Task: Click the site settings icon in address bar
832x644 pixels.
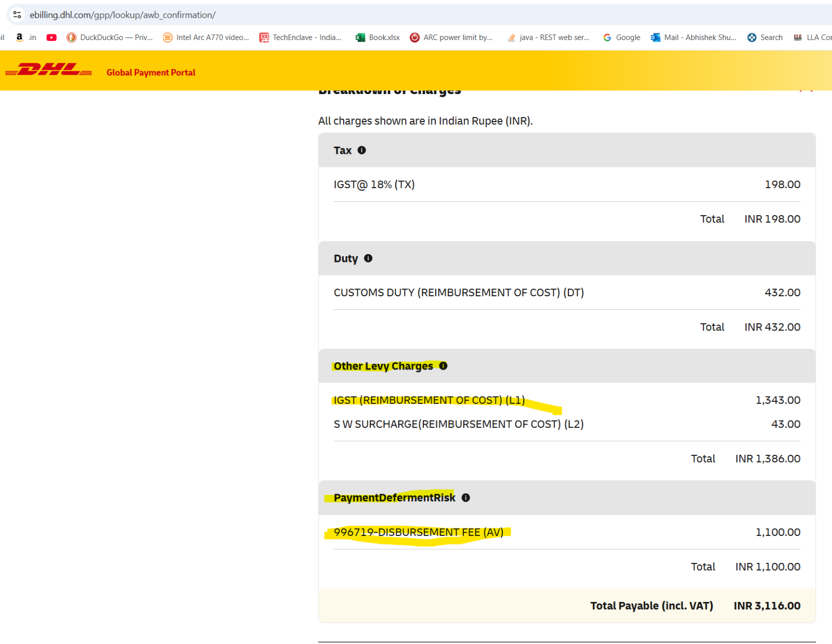Action: point(17,15)
